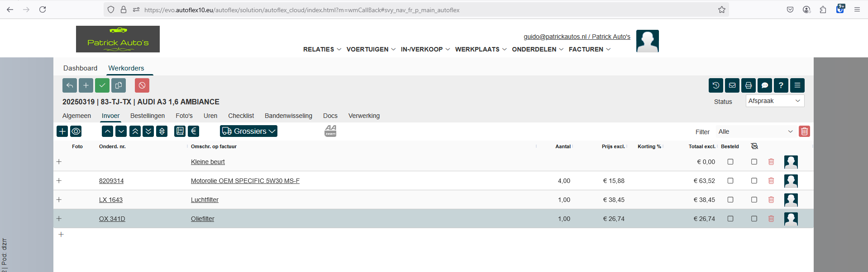Click the printer icon
The height and width of the screenshot is (272, 868).
(x=749, y=85)
